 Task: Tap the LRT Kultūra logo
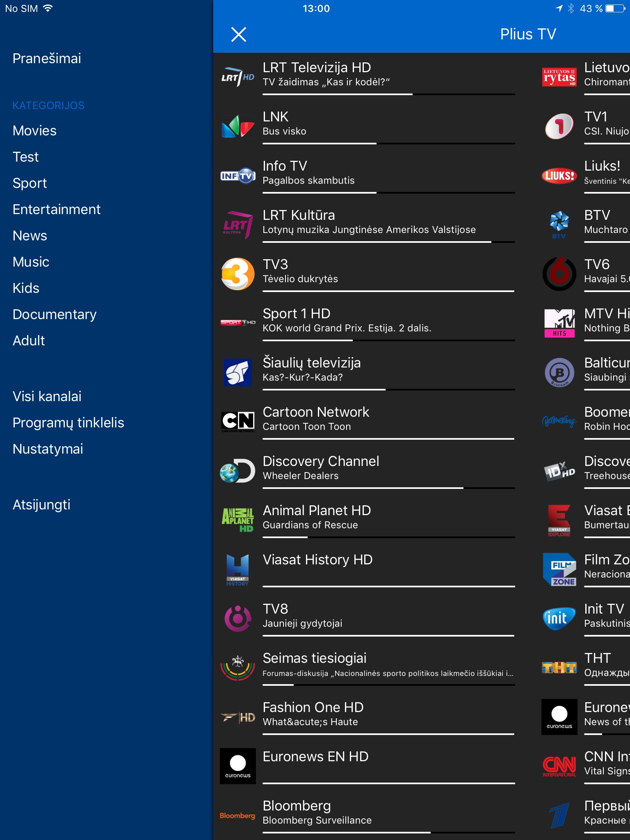238,225
